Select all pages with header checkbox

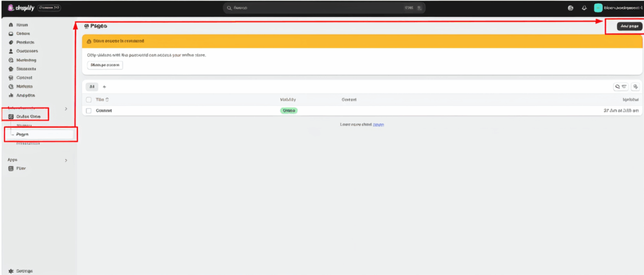[89, 99]
